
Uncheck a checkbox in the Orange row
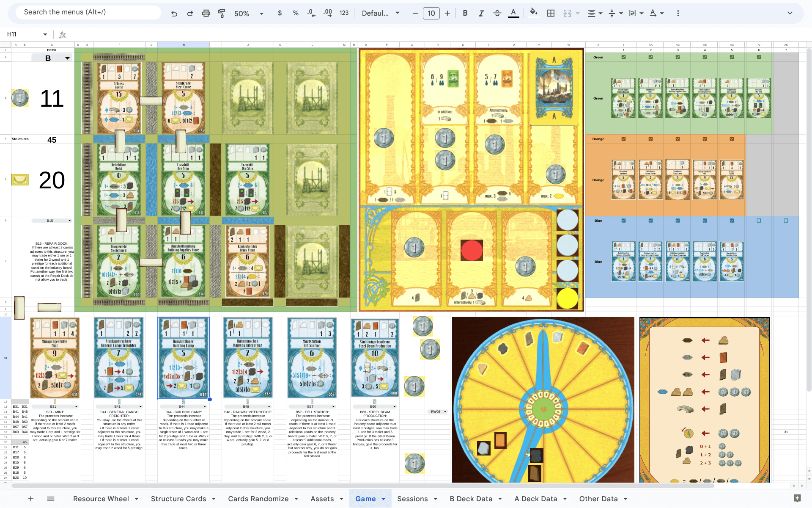click(623, 138)
